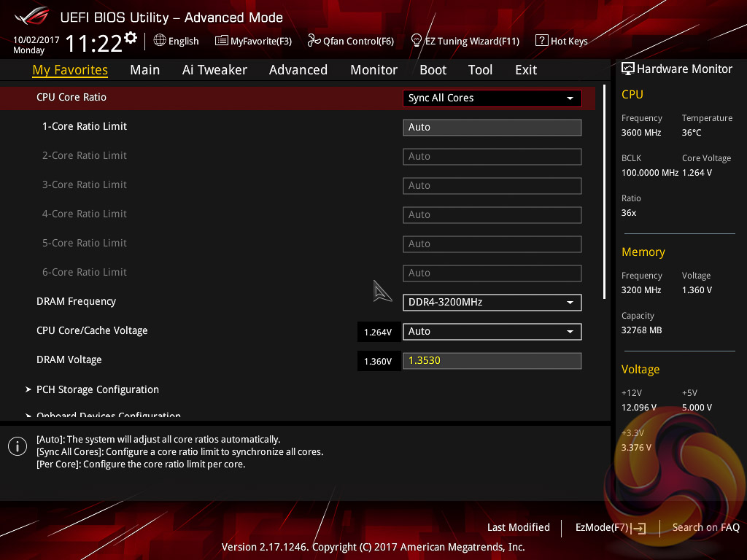
Task: Click the info icon beside help text
Action: click(x=18, y=446)
